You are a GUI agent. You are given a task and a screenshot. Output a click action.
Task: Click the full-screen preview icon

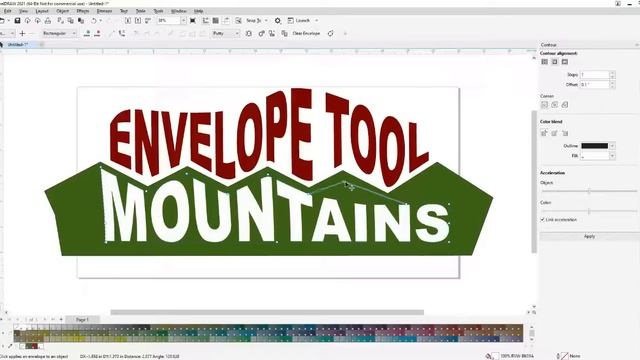click(x=193, y=20)
